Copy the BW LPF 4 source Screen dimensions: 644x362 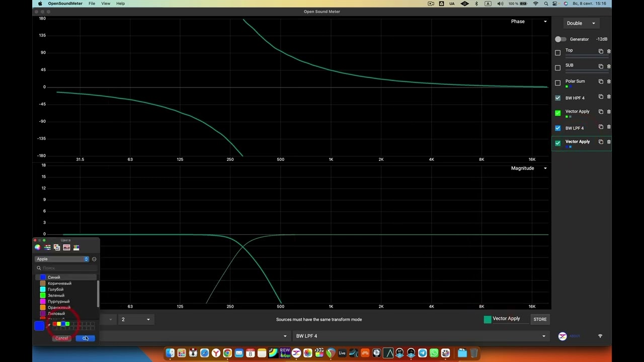601,127
